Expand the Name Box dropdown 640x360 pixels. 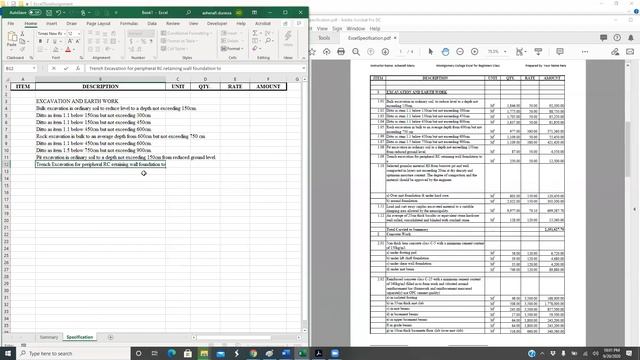coord(34,68)
